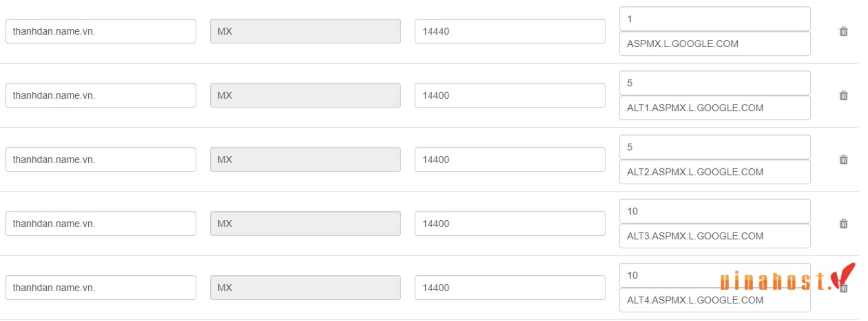This screenshot has height=321, width=868.
Task: Edit the ALT4.ASPMX.L.GOOGLE.COM value field
Action: click(715, 300)
